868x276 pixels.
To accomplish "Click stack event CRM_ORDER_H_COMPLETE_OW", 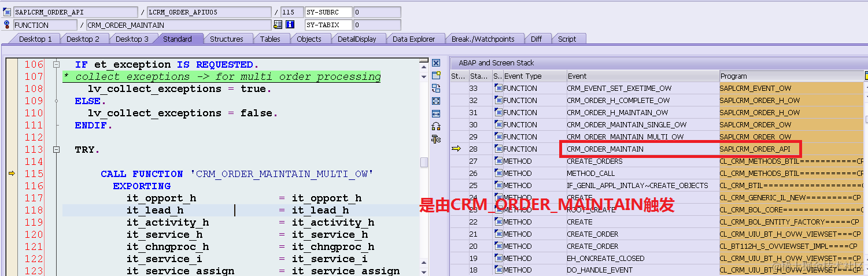I will (619, 100).
